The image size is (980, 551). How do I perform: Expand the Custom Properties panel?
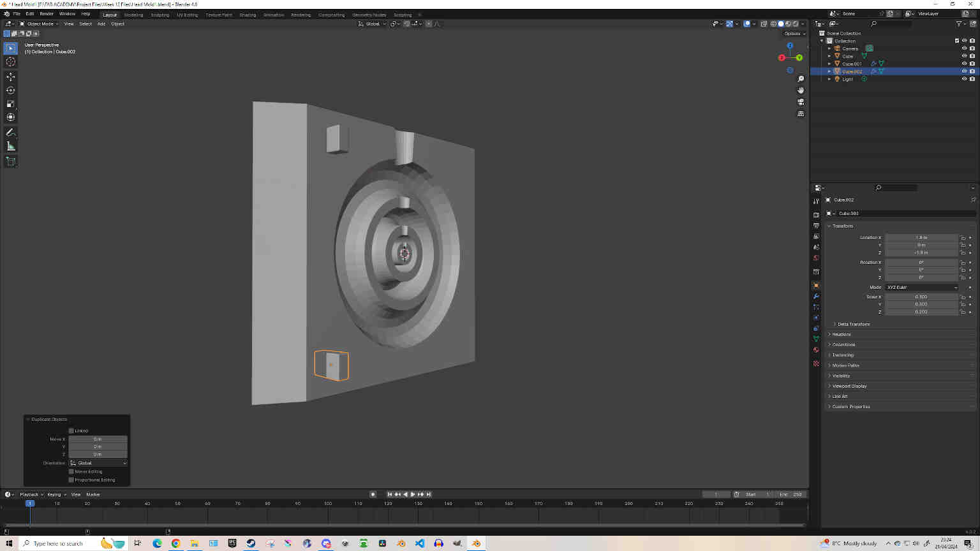(851, 407)
